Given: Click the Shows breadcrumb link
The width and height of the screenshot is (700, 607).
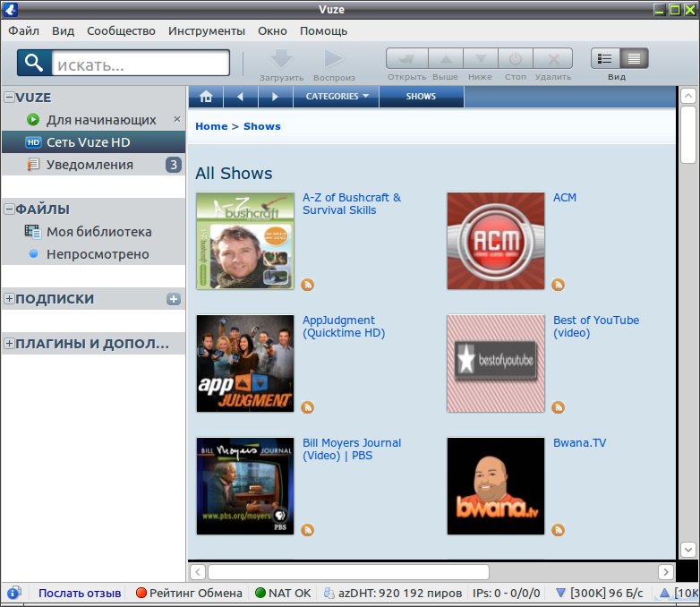Looking at the screenshot, I should (x=262, y=126).
